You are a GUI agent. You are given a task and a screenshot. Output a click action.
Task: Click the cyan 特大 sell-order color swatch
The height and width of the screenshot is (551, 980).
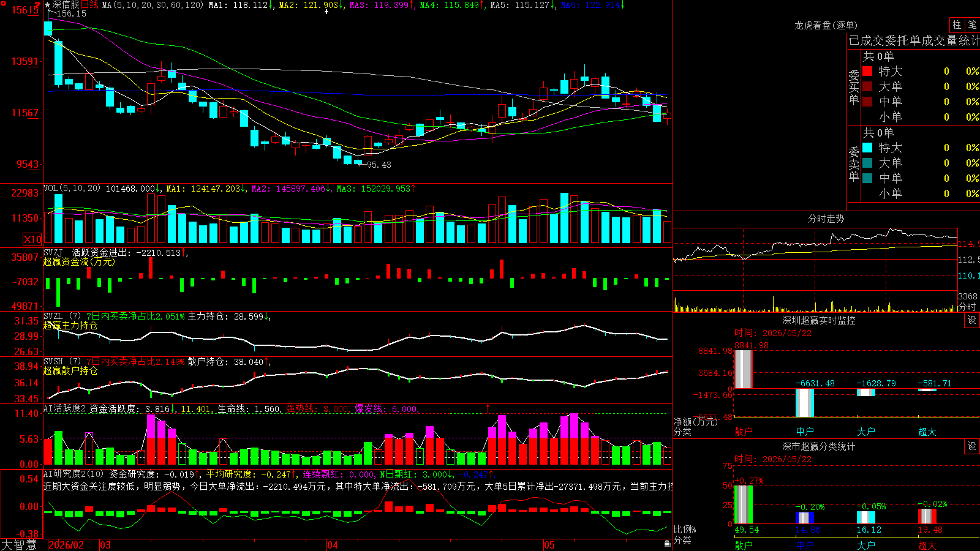(x=867, y=148)
